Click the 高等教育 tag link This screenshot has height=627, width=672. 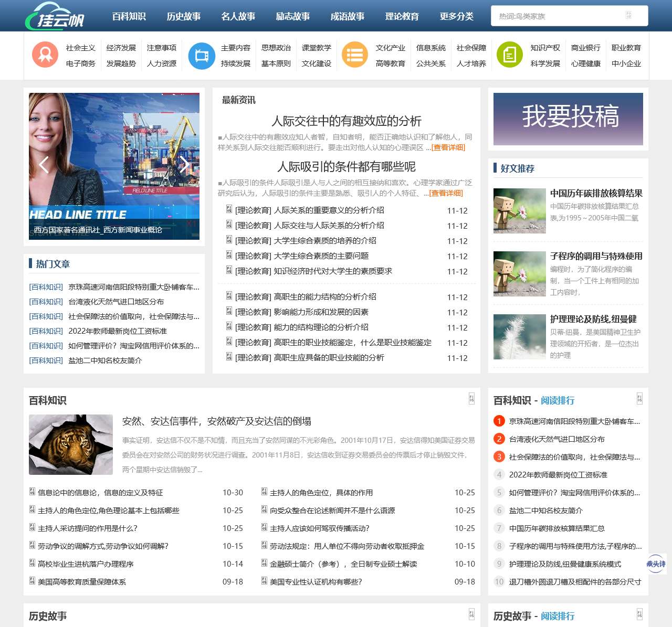click(x=391, y=63)
